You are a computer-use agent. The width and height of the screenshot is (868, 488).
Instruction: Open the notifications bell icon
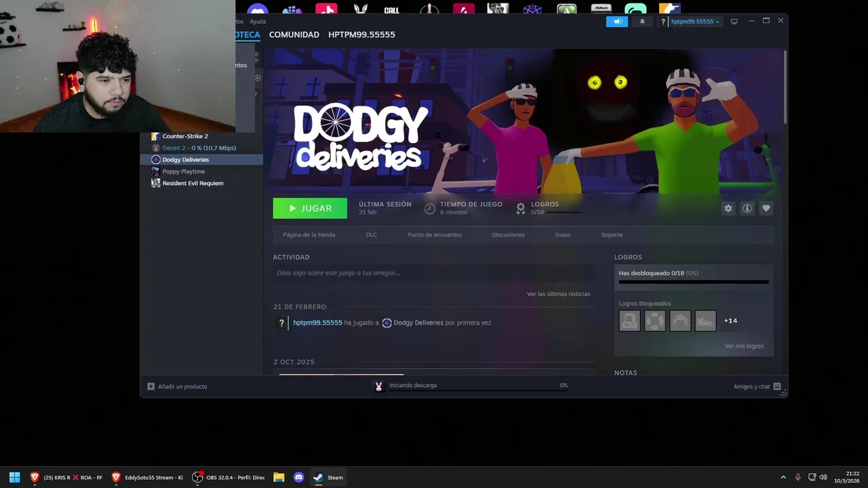(x=642, y=22)
